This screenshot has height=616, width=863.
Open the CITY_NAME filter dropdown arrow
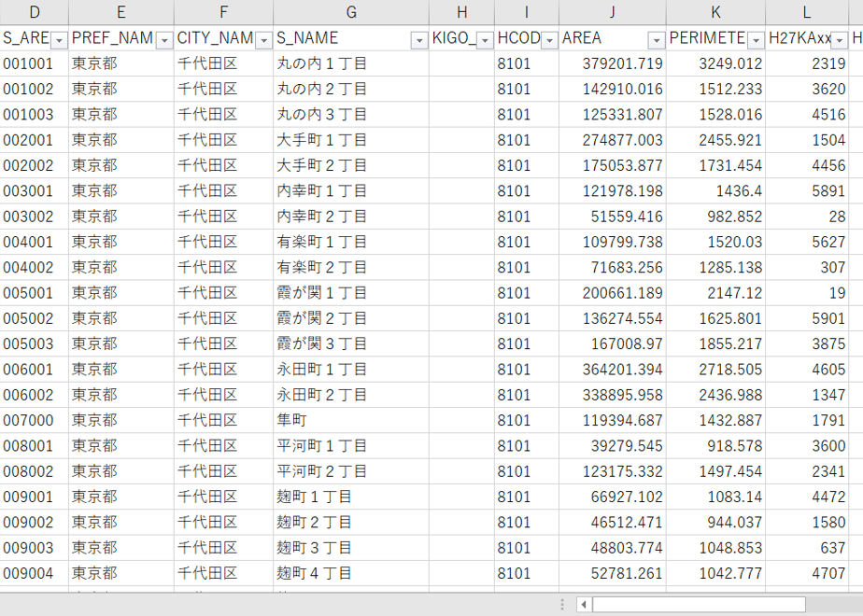[x=263, y=40]
